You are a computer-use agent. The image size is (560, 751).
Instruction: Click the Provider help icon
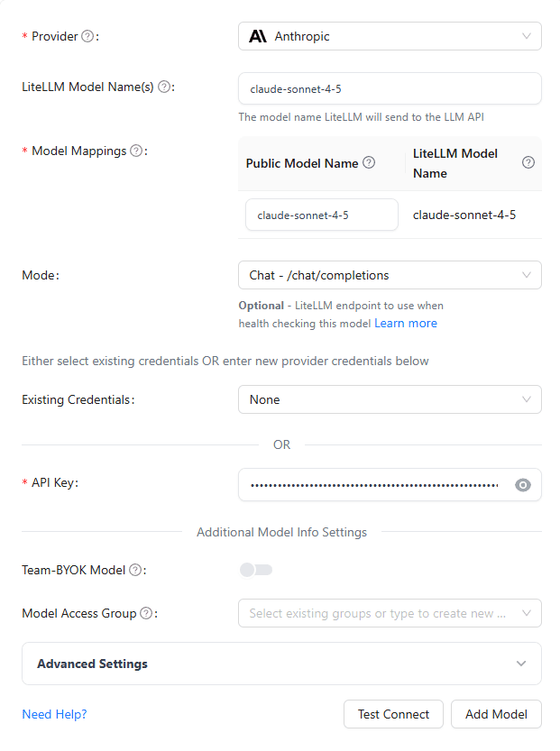pyautogui.click(x=86, y=36)
